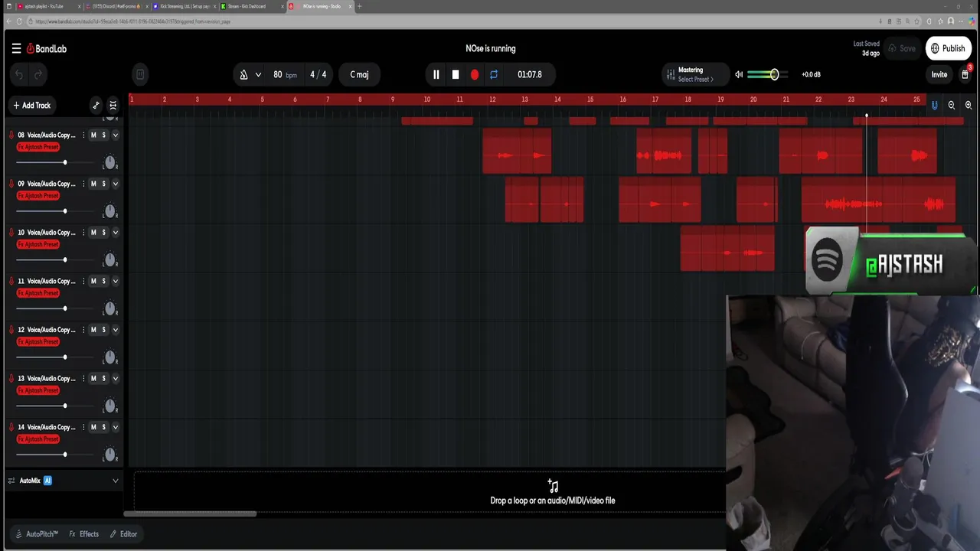Start recording with the red record button

(x=475, y=74)
